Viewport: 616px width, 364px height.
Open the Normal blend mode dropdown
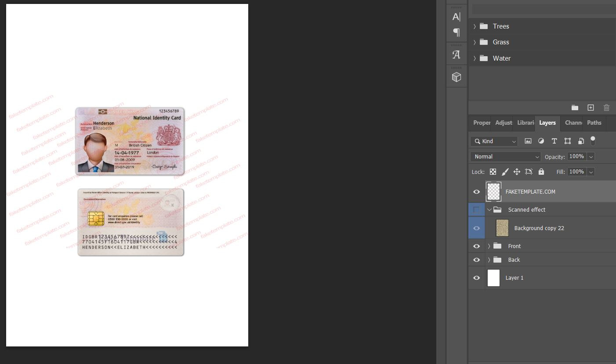pos(505,156)
